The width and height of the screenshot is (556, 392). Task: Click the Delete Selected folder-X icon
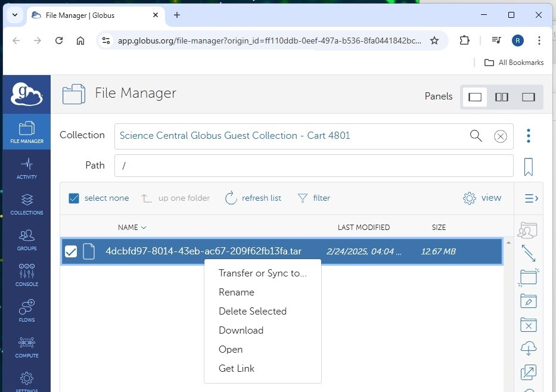click(529, 325)
